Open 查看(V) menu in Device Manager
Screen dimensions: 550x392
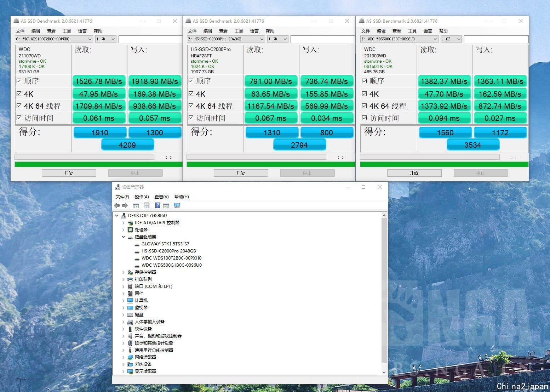162,197
